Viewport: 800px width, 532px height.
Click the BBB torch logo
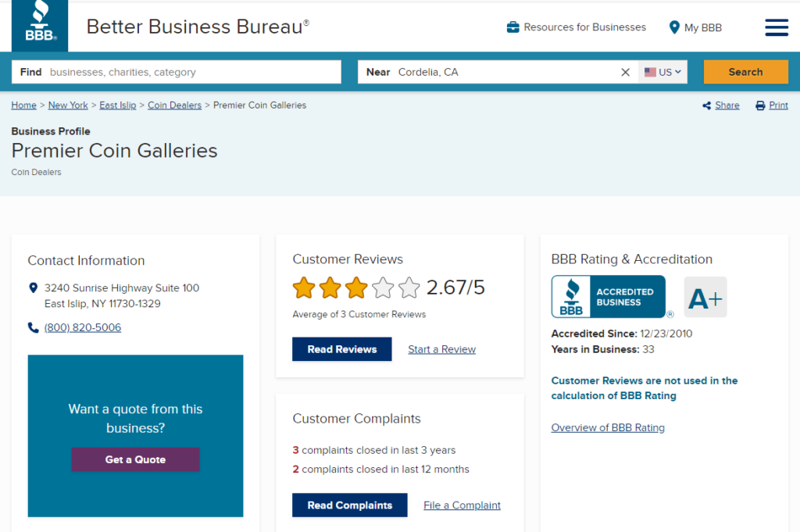point(40,26)
